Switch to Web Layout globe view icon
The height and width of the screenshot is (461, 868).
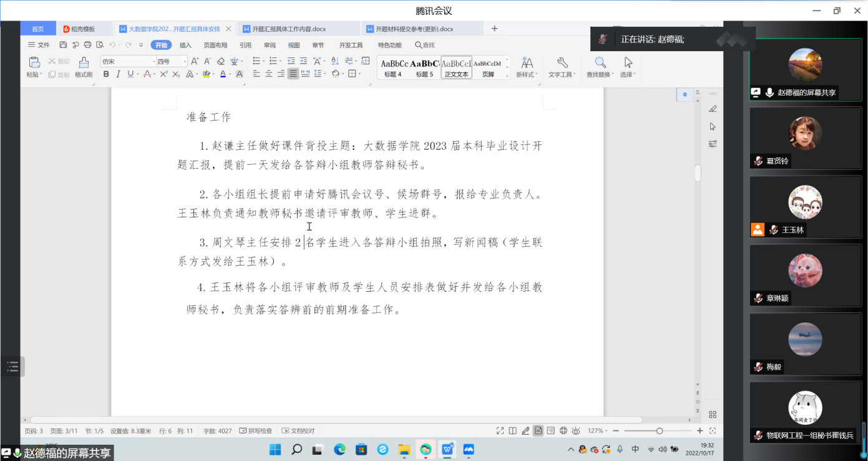coord(563,431)
